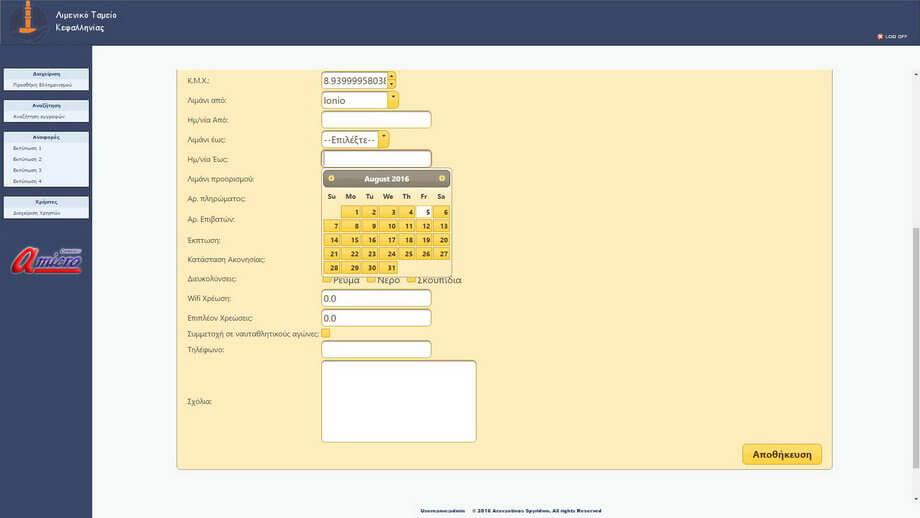The height and width of the screenshot is (518, 920).
Task: Toggle the Νερό checkbox
Action: [x=369, y=279]
